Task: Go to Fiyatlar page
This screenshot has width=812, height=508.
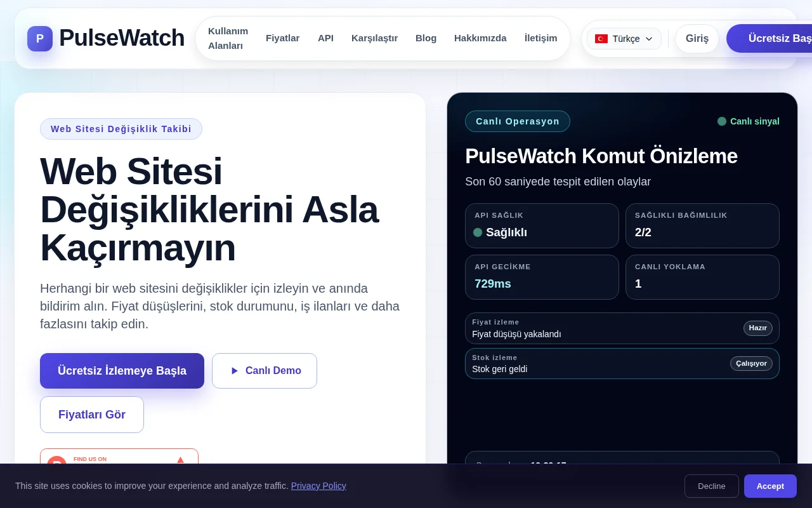Action: 283,38
